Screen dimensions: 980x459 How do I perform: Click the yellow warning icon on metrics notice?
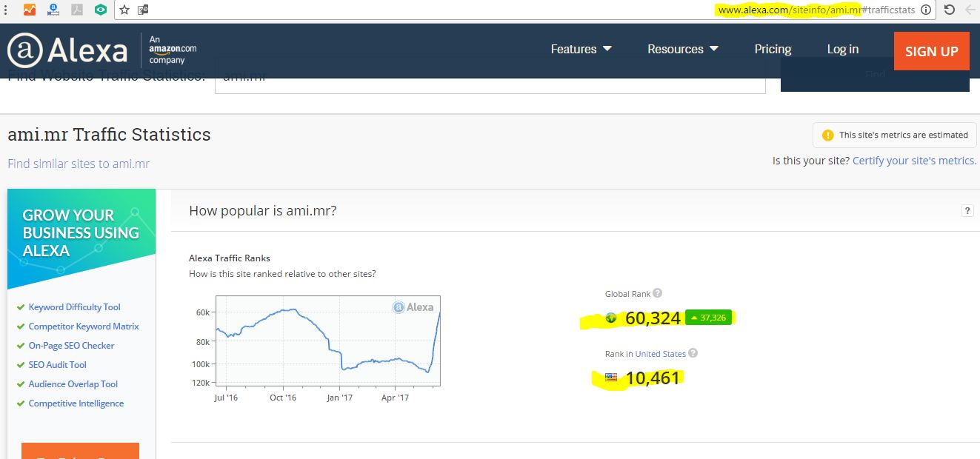(x=829, y=135)
